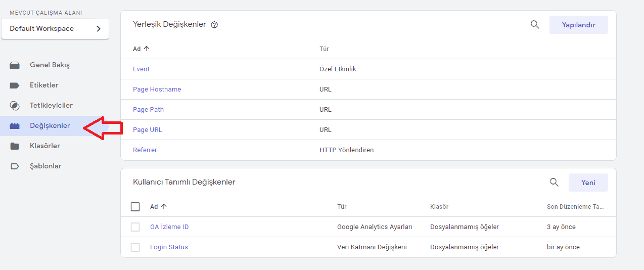644x270 pixels.
Task: Go to the Tetikleyiciler section
Action: tap(51, 106)
